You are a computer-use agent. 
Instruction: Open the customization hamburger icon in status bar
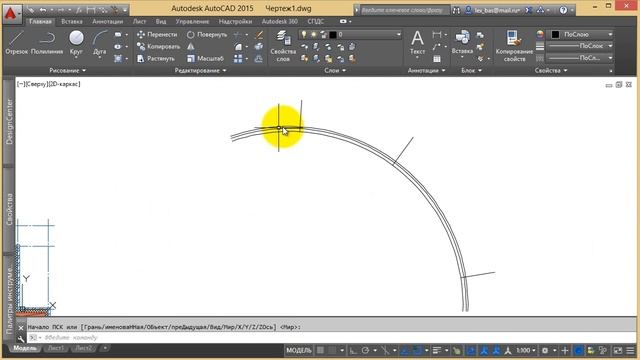(631, 350)
